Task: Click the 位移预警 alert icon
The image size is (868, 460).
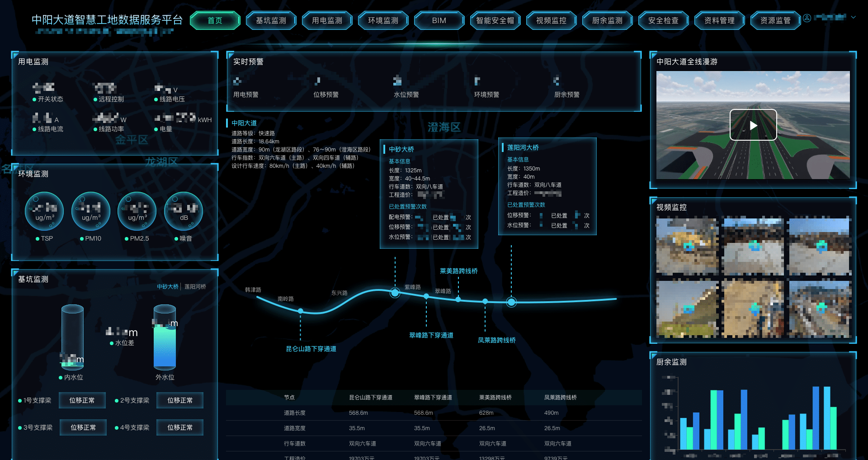Action: 317,81
